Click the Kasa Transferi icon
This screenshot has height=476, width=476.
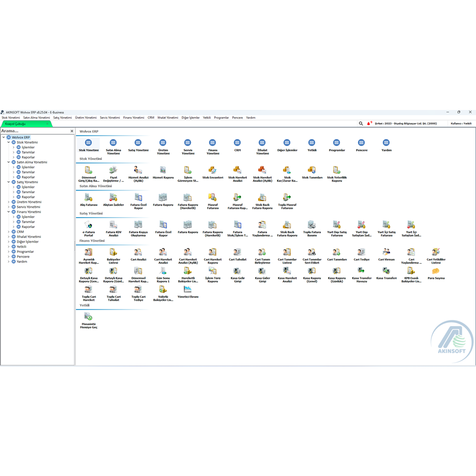pyautogui.click(x=386, y=271)
